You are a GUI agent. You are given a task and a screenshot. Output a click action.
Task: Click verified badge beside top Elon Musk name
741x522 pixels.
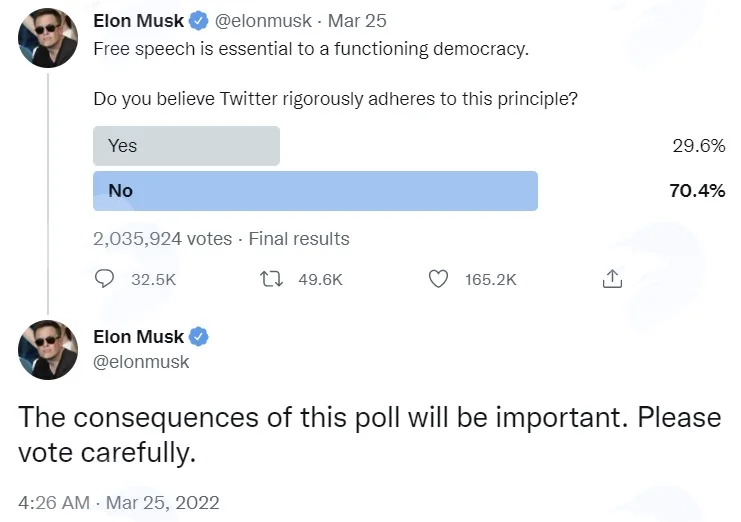[x=199, y=21]
